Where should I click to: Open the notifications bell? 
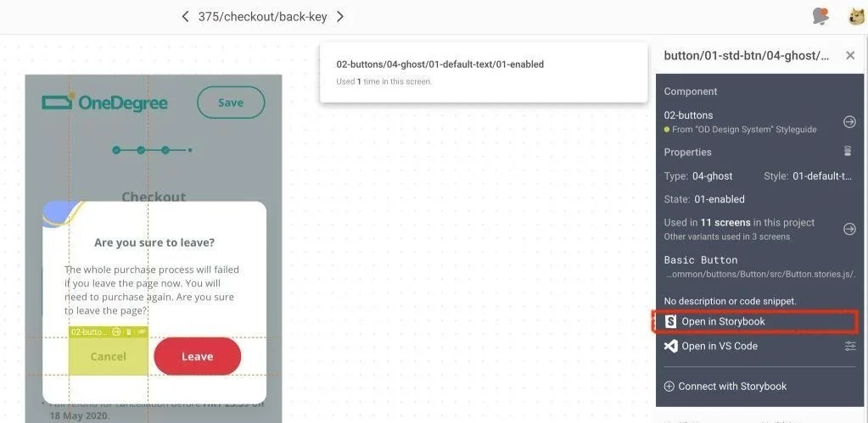coord(821,17)
